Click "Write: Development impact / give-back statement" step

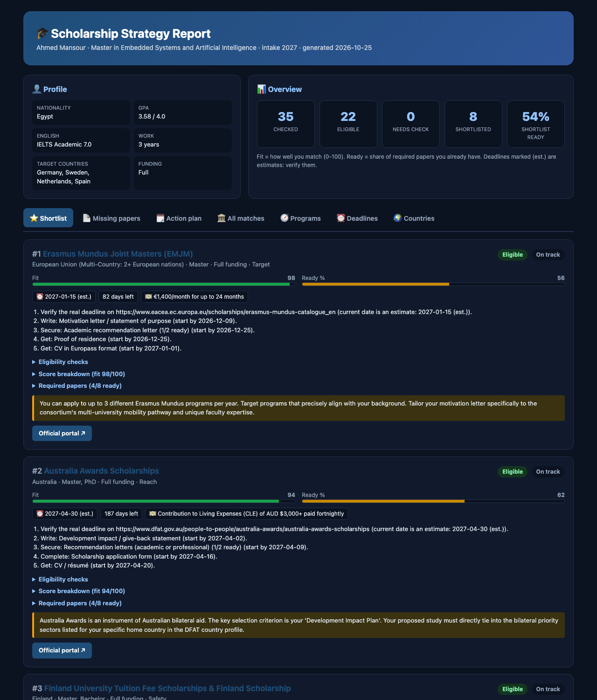pyautogui.click(x=144, y=538)
